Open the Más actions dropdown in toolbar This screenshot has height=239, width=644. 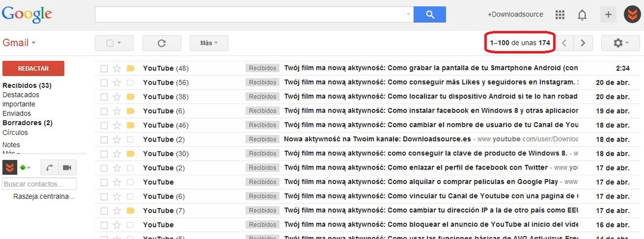[x=208, y=43]
